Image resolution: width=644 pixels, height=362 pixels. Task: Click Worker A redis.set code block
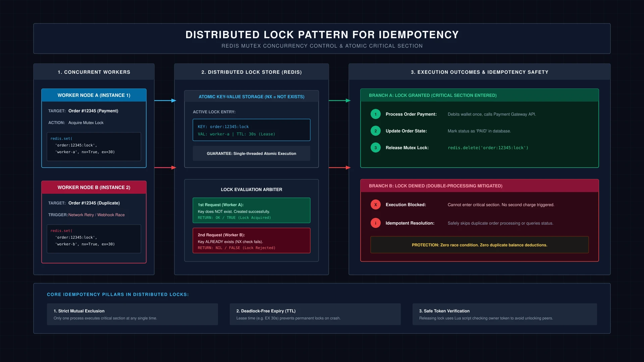pos(94,146)
